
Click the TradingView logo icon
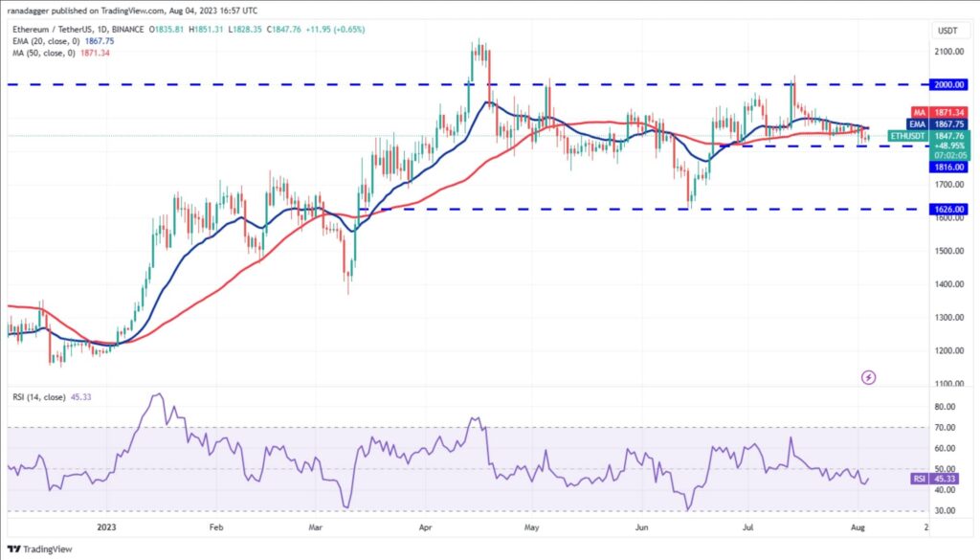(13, 549)
